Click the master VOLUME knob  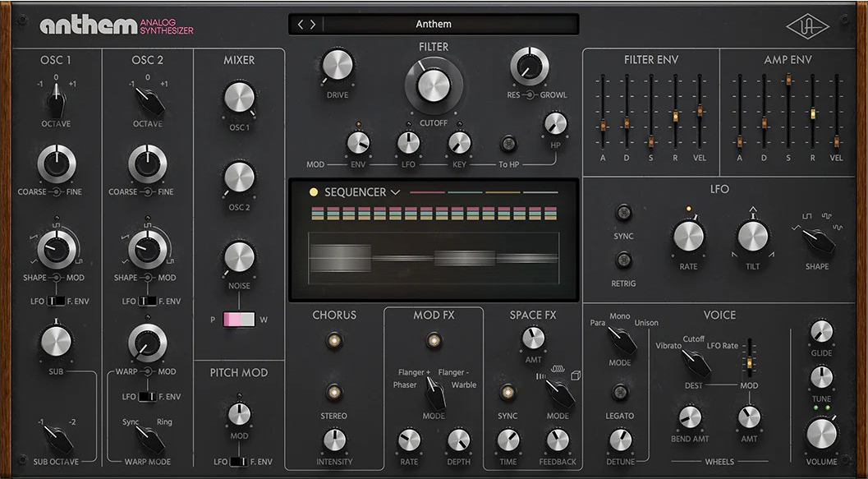click(x=821, y=433)
